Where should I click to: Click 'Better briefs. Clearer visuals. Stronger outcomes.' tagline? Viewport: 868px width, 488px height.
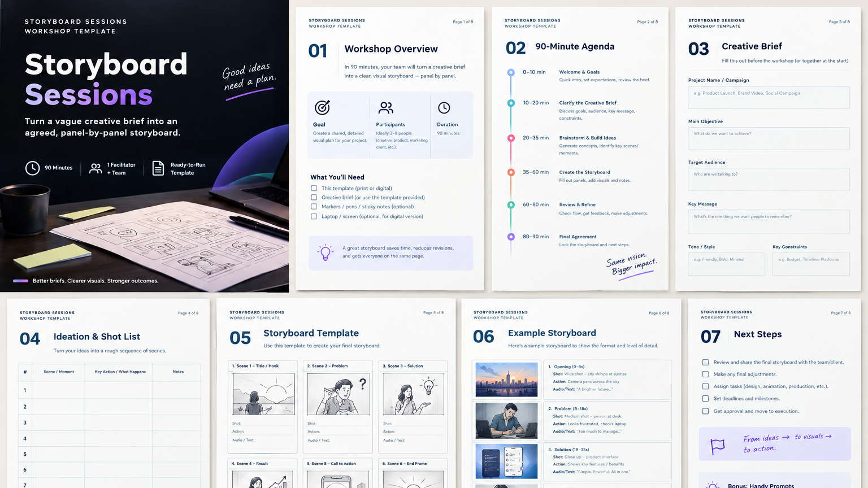coord(96,281)
